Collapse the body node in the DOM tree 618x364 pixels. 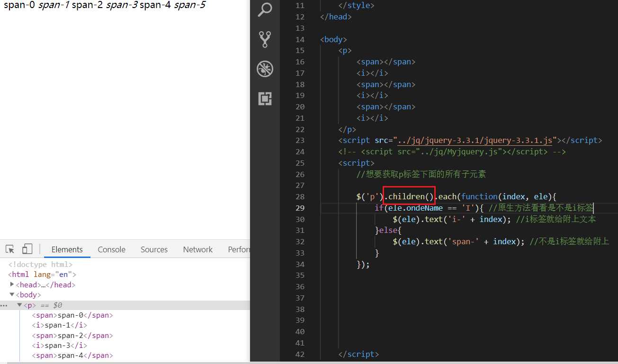(x=12, y=295)
